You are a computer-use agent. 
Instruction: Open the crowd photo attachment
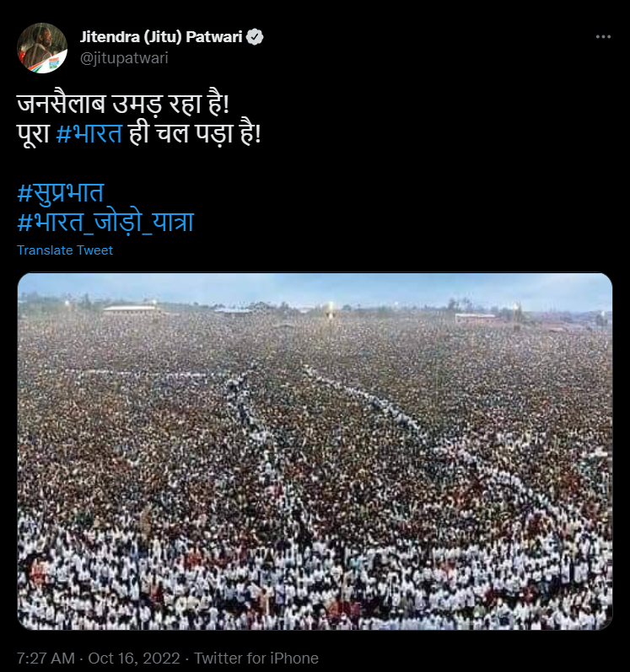pyautogui.click(x=315, y=451)
